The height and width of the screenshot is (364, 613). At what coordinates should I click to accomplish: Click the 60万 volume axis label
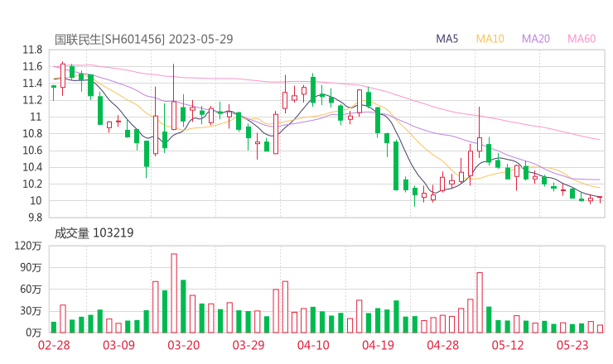click(x=31, y=290)
